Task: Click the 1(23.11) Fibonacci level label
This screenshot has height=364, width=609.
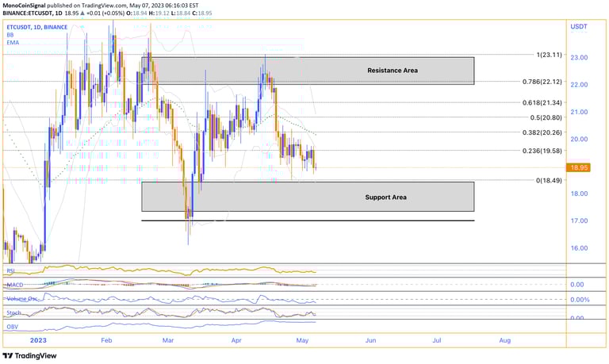Action: (x=550, y=55)
